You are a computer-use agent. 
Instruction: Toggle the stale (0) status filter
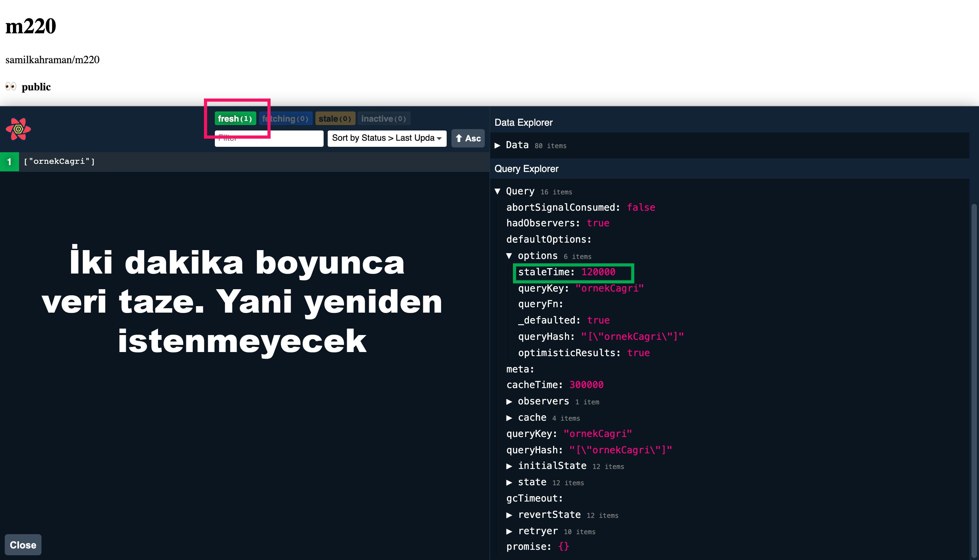click(335, 119)
